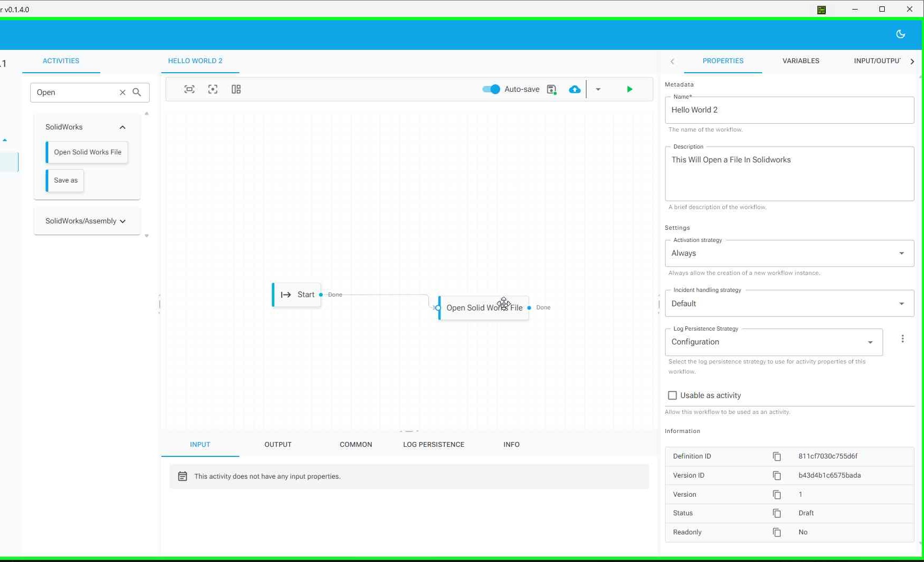This screenshot has width=924, height=562.
Task: Copy the Version ID value
Action: point(776,475)
